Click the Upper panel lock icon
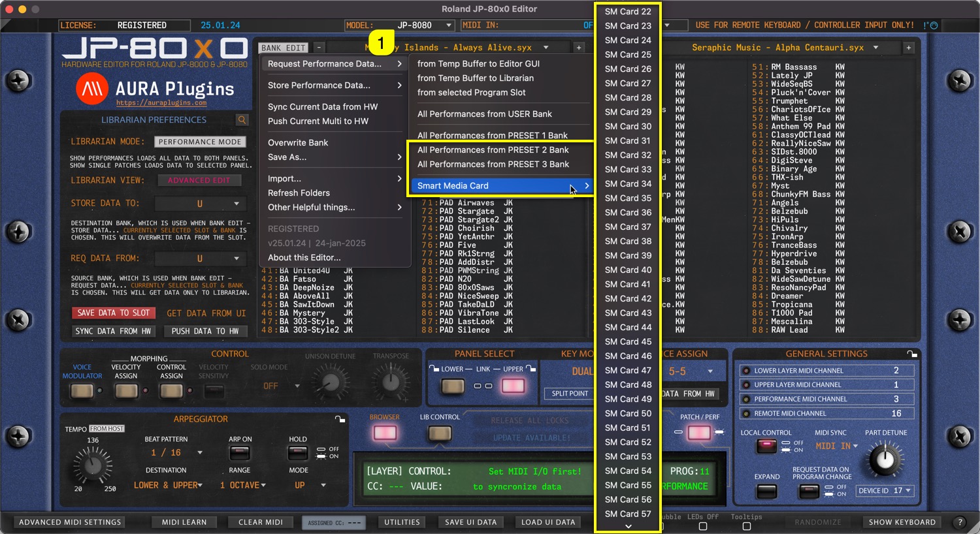Viewport: 980px width, 534px height. point(531,369)
